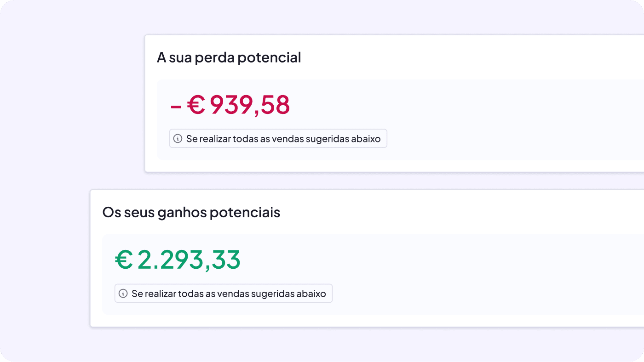Click empty space right of the green gains amount
Viewport: 644px width, 362px height.
(414, 260)
